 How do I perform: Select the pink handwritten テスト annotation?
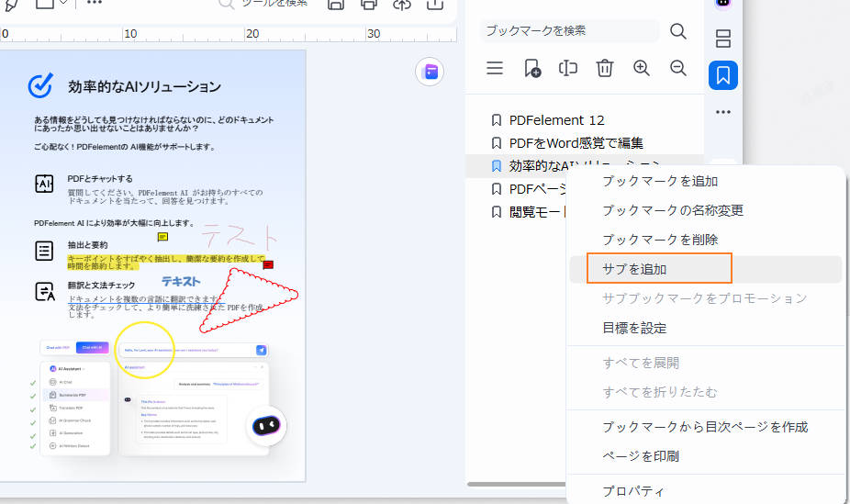click(x=239, y=236)
